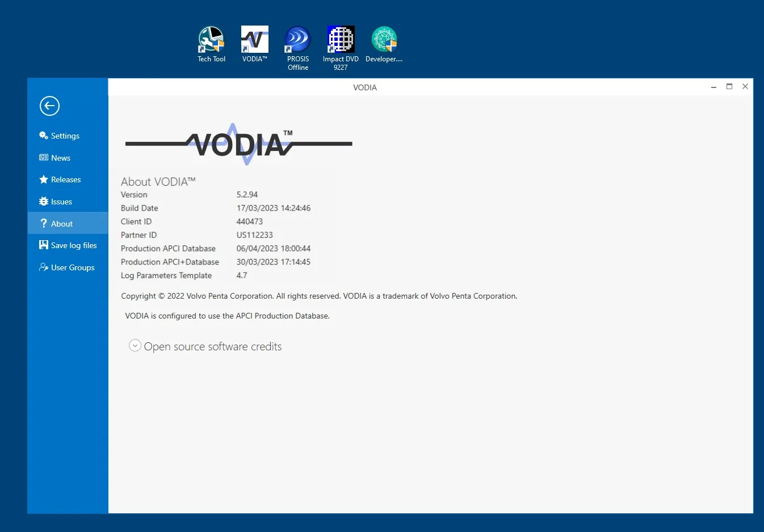
Task: Expand Open source software credits
Action: (213, 346)
